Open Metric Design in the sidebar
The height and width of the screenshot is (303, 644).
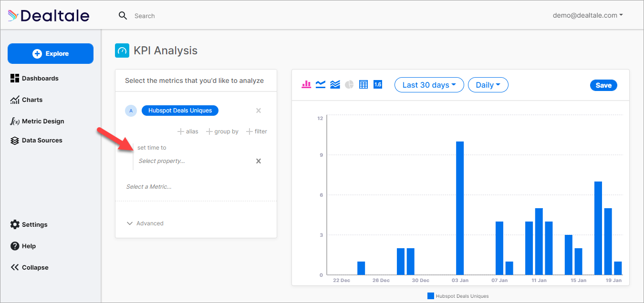(x=37, y=121)
